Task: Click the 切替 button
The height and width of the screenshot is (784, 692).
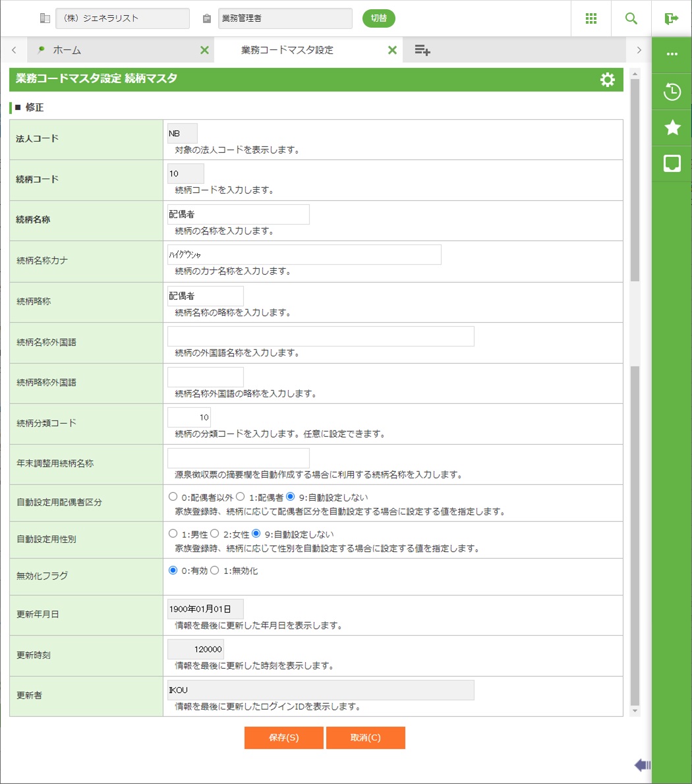Action: pyautogui.click(x=378, y=18)
